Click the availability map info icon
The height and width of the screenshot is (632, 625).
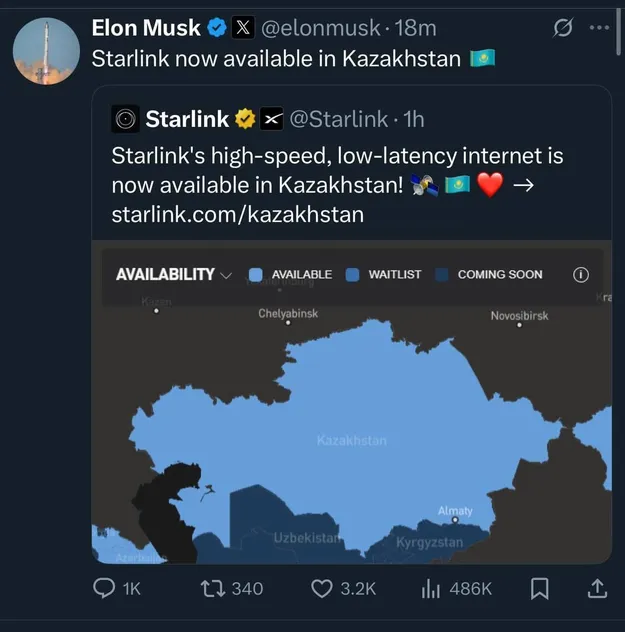(x=581, y=275)
